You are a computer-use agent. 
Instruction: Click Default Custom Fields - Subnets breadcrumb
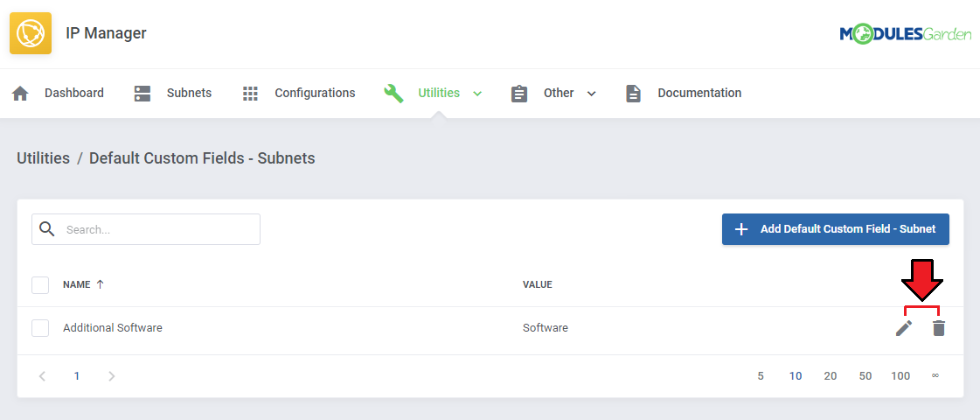point(202,158)
